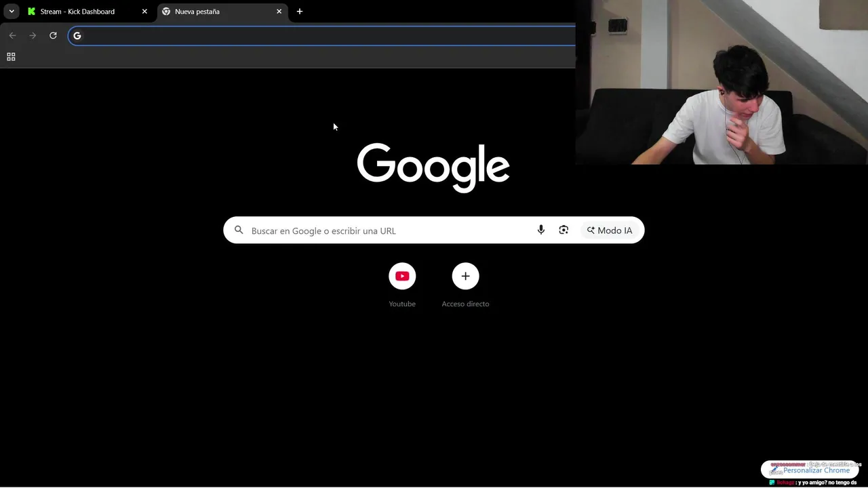Open a new tab with plus button
Screen dimensions: 868x488
[300, 12]
